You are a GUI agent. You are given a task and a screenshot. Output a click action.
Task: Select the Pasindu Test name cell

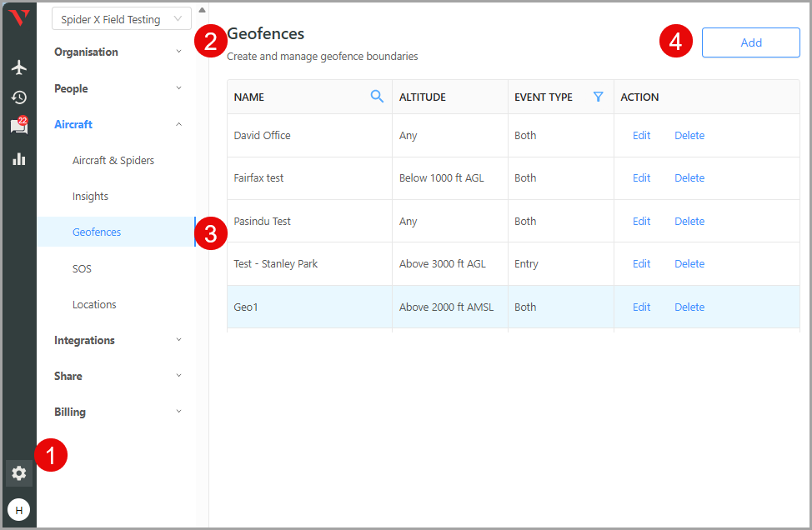click(309, 221)
